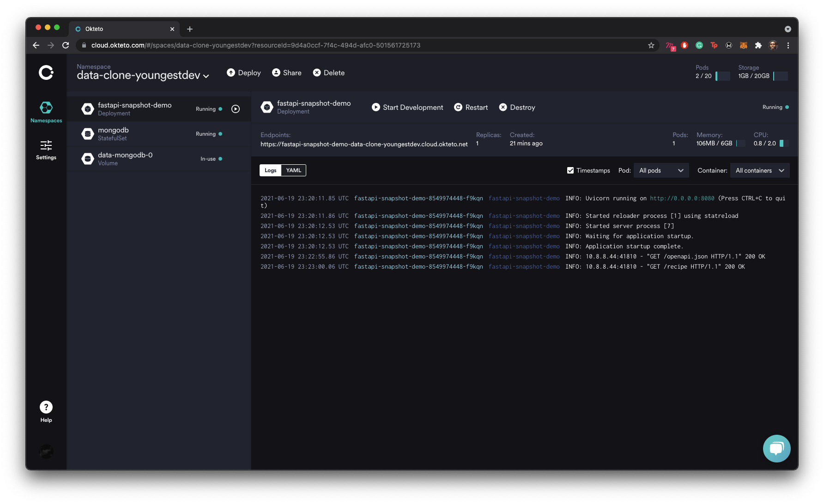Open the fastapi-snapshot-demo endpoint URL
Image resolution: width=824 pixels, height=504 pixels.
click(364, 144)
